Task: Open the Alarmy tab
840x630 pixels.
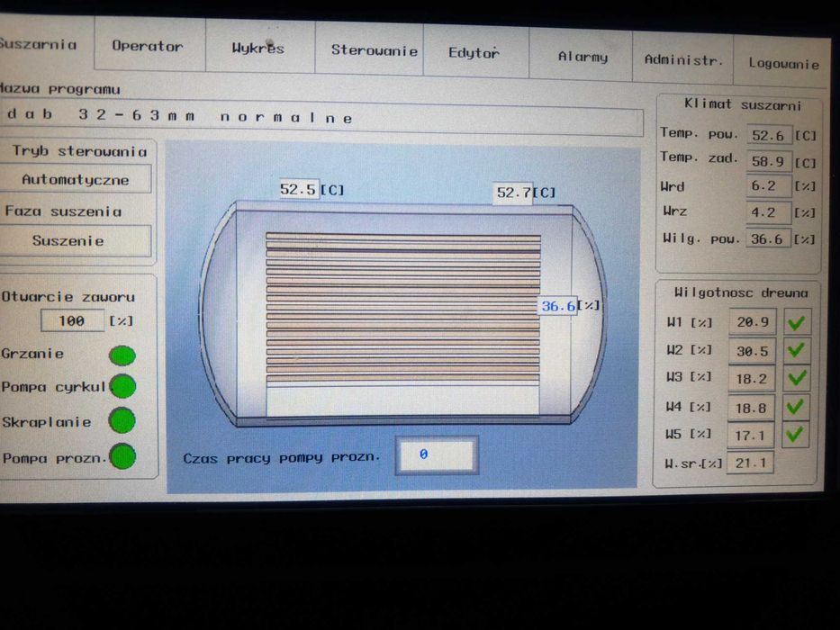Action: (582, 56)
